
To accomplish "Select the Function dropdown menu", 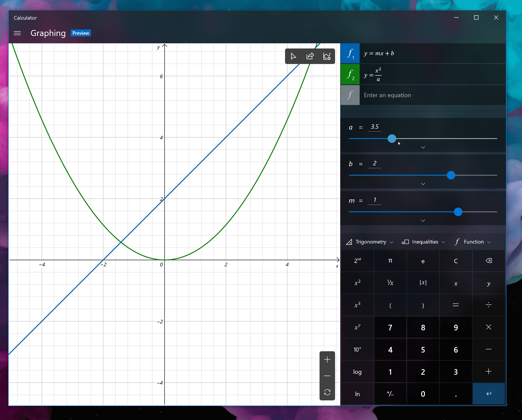I will (472, 241).
